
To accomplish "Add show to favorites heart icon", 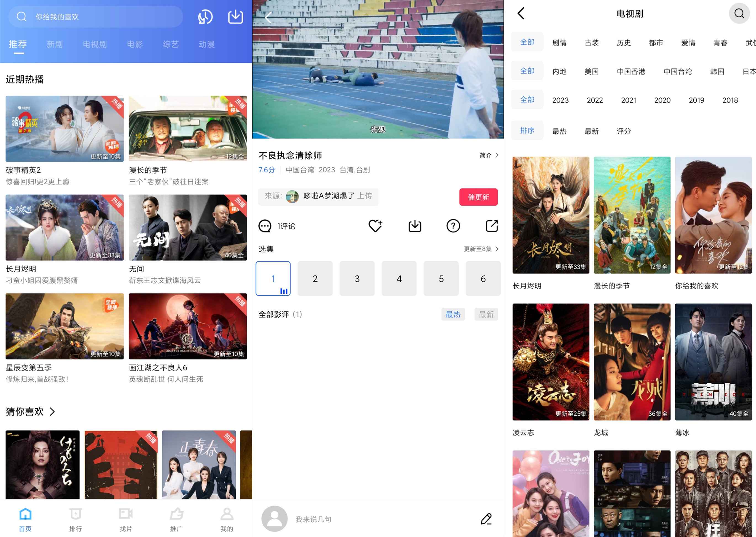I will pos(375,226).
